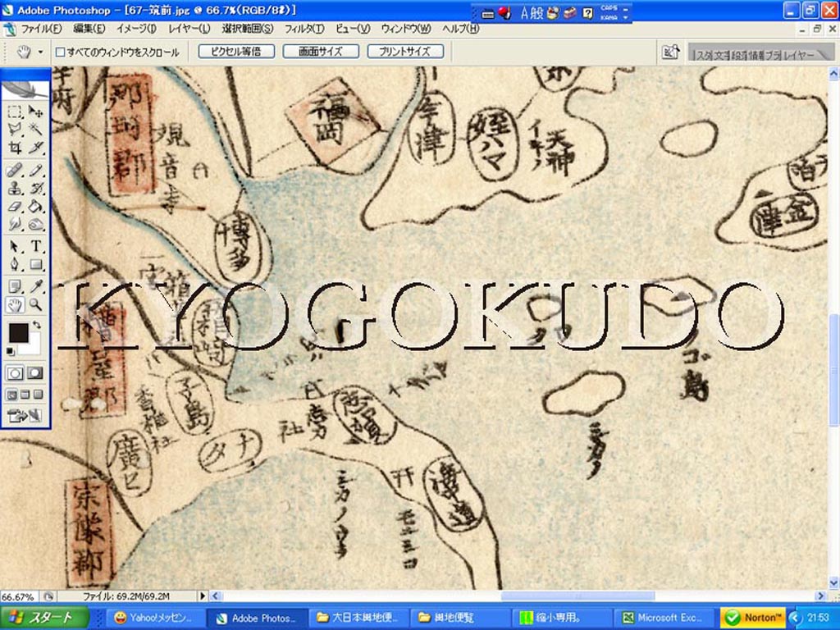Select the Sponge tool
This screenshot has height=630, width=840.
35,224
